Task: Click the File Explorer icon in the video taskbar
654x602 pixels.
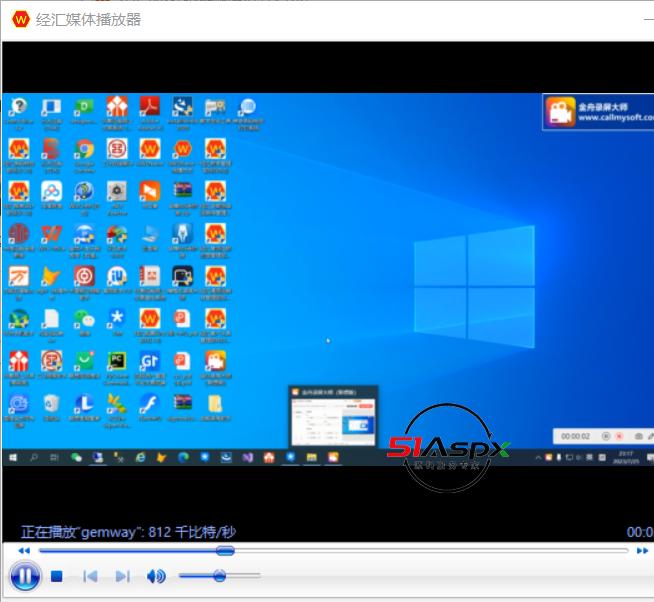Action: 312,458
